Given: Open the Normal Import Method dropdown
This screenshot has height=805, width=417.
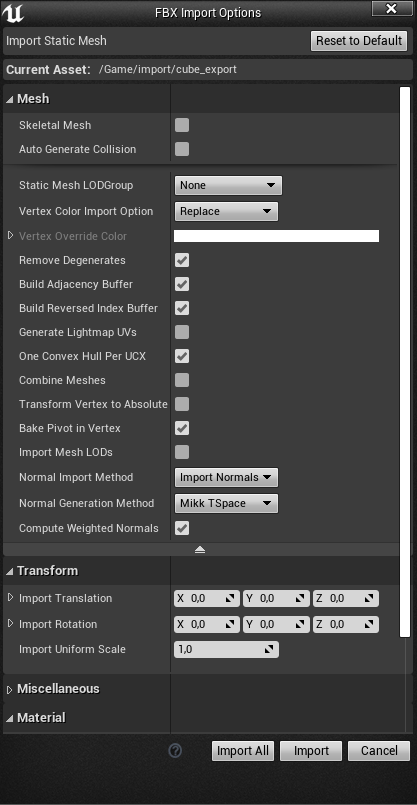Looking at the screenshot, I should click(226, 477).
